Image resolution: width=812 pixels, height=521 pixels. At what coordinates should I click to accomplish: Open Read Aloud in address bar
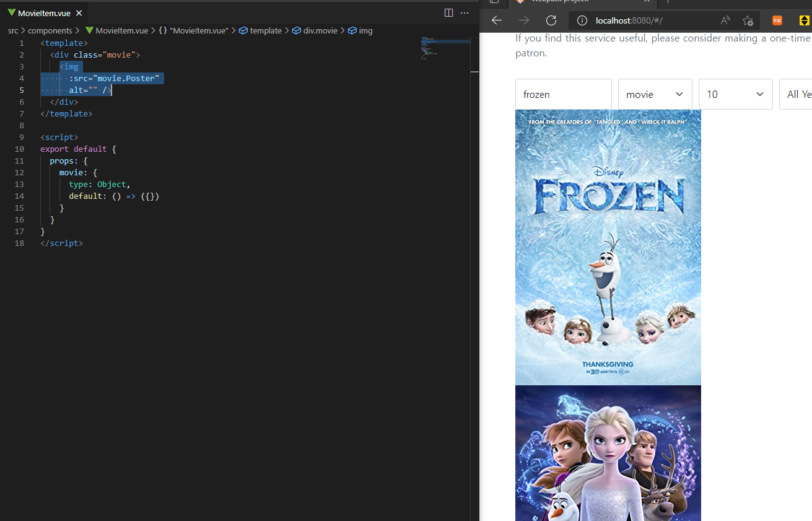point(725,20)
